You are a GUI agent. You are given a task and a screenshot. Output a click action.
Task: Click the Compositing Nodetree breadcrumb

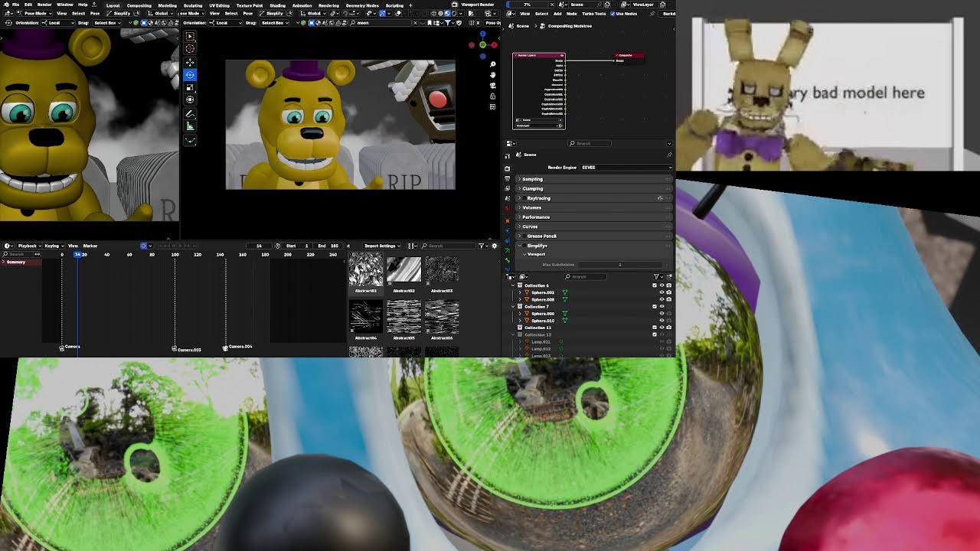[570, 26]
